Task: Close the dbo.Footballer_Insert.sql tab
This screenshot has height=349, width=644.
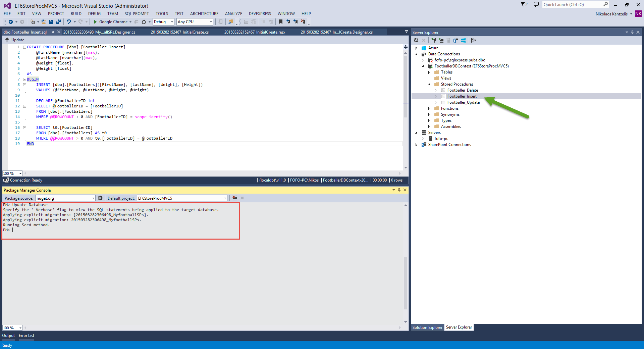Action: (x=59, y=32)
